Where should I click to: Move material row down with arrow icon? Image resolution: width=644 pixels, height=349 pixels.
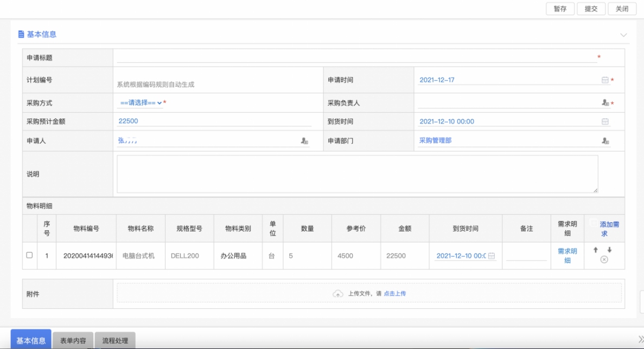coord(609,250)
